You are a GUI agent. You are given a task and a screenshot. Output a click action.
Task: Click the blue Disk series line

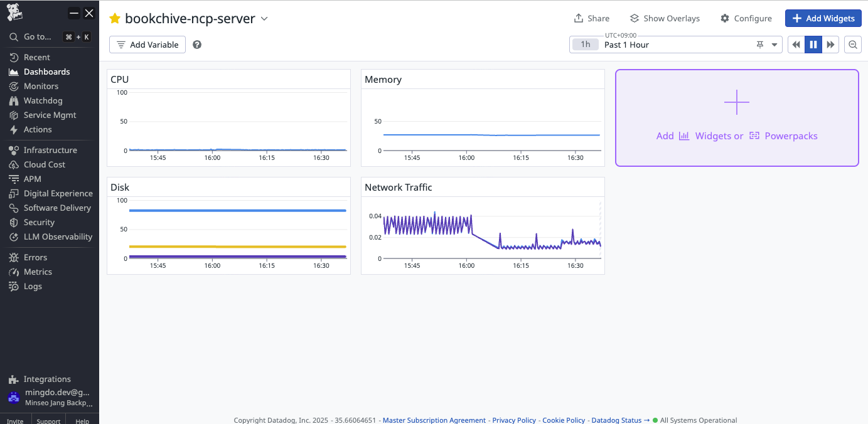point(238,210)
